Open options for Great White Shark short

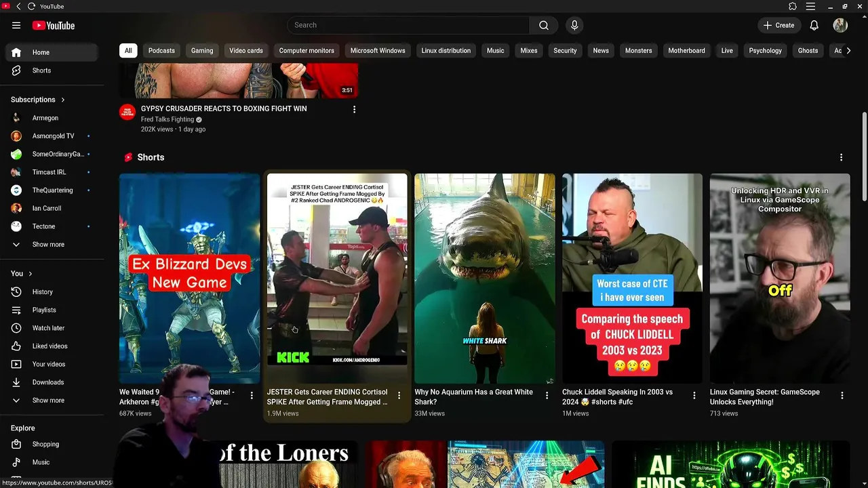pyautogui.click(x=547, y=395)
